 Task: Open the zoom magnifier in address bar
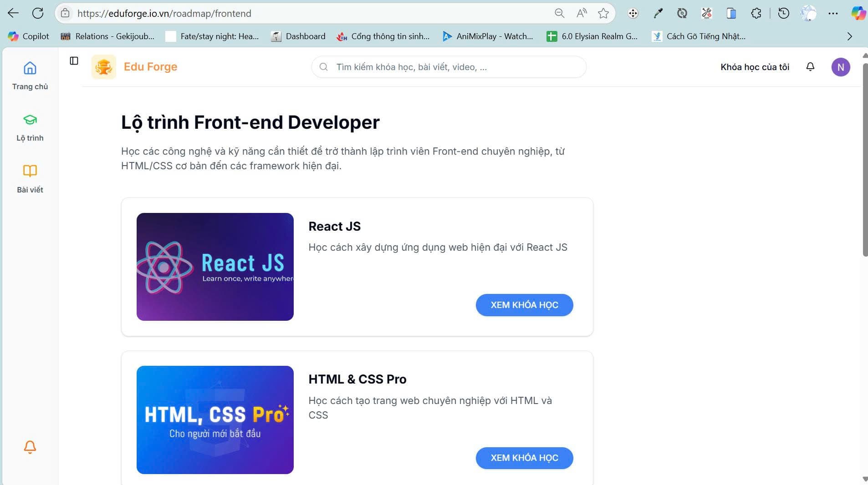(560, 13)
